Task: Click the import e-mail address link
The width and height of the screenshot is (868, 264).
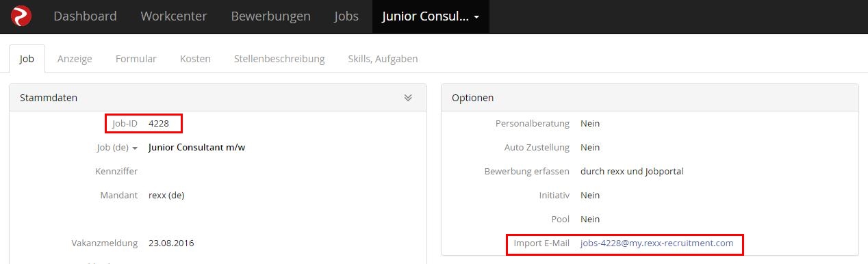Action: coord(656,243)
